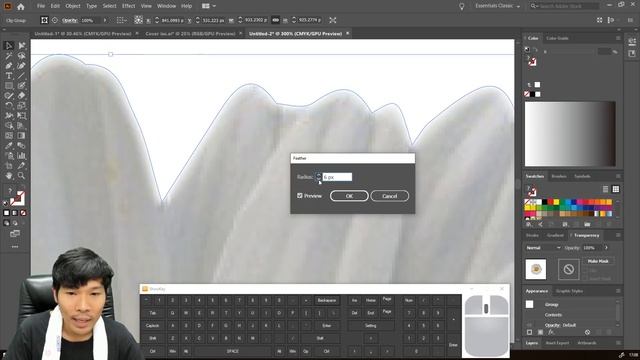The image size is (640, 360).
Task: Switch to the Brushes tab
Action: (x=559, y=176)
